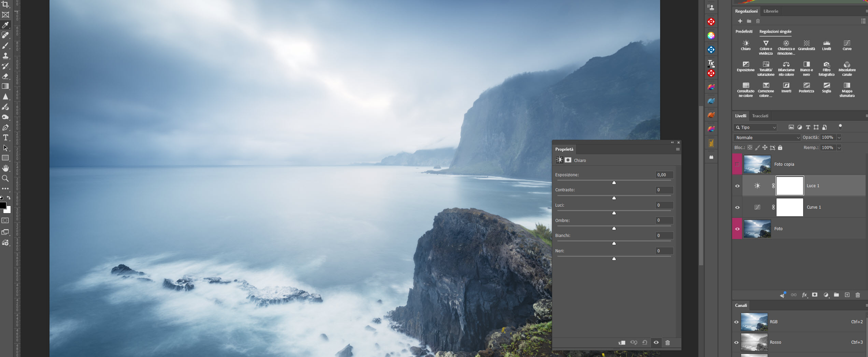868x357 pixels.
Task: Collapse the Proprietà panel with double arrows
Action: 672,143
